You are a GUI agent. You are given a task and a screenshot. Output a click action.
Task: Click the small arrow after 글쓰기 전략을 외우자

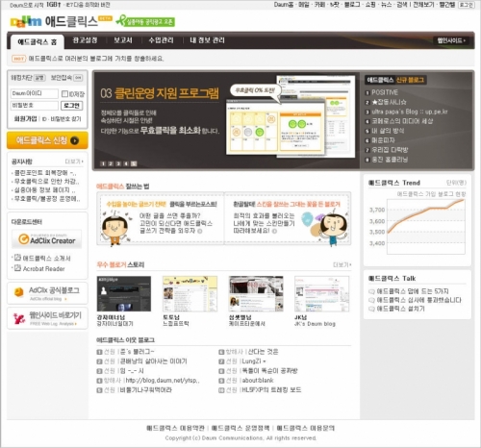pos(200,231)
